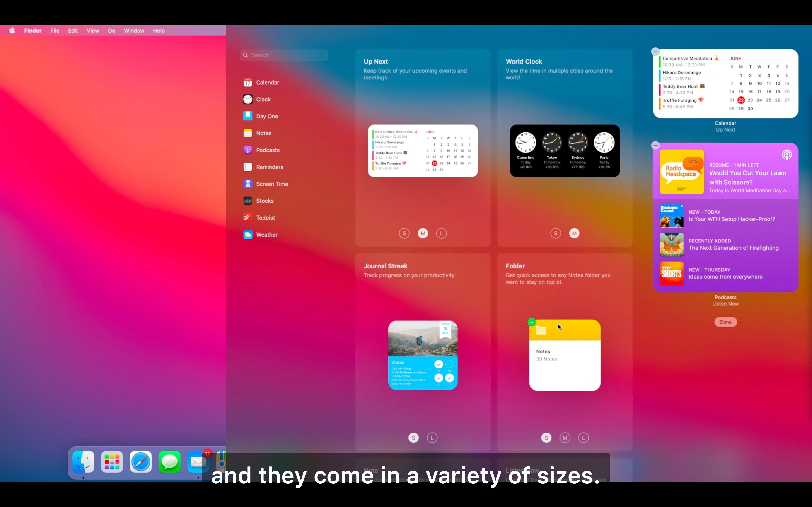Choose large size for Up Next widget

click(441, 233)
